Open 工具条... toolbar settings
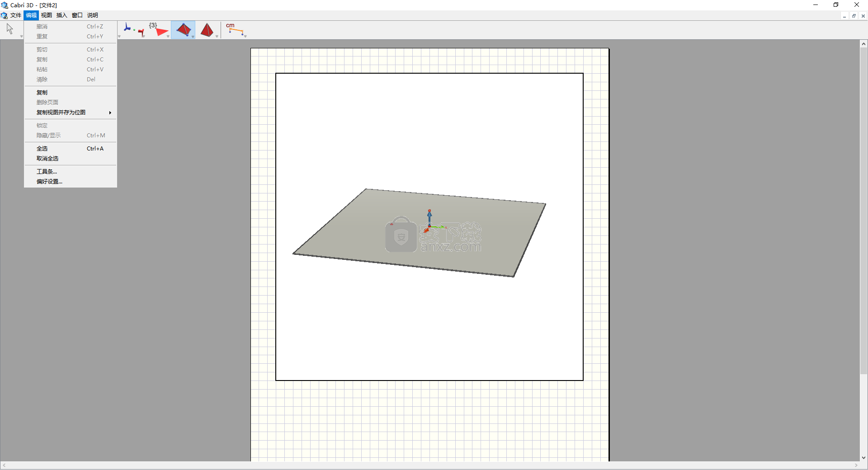Image resolution: width=868 pixels, height=470 pixels. click(71, 172)
